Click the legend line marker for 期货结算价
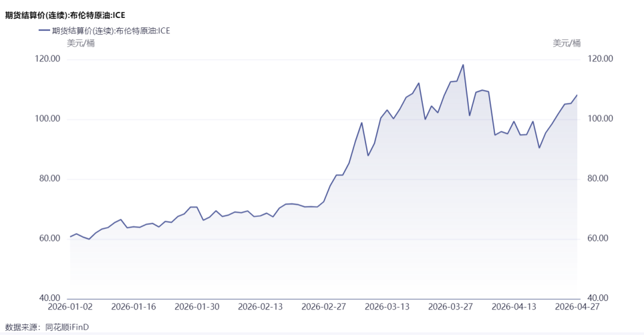Screen dimensions: 644x335 pos(44,30)
